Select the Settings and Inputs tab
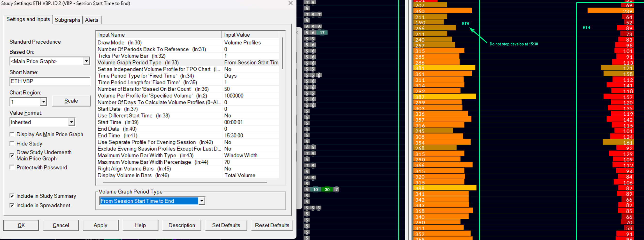This screenshot has width=644, height=240. [x=28, y=19]
